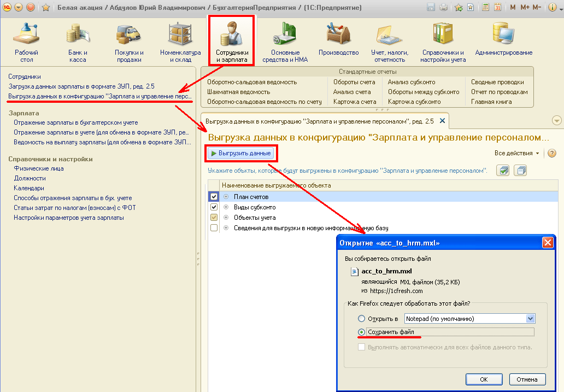Viewport: 564px width, 392px height.
Task: Open the Производство section
Action: tap(338, 39)
